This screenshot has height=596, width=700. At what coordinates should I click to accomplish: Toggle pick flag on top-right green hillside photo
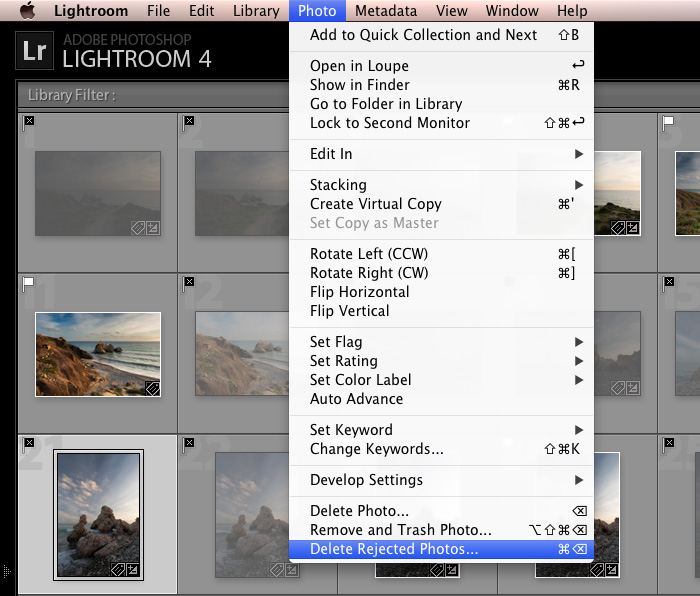click(667, 122)
